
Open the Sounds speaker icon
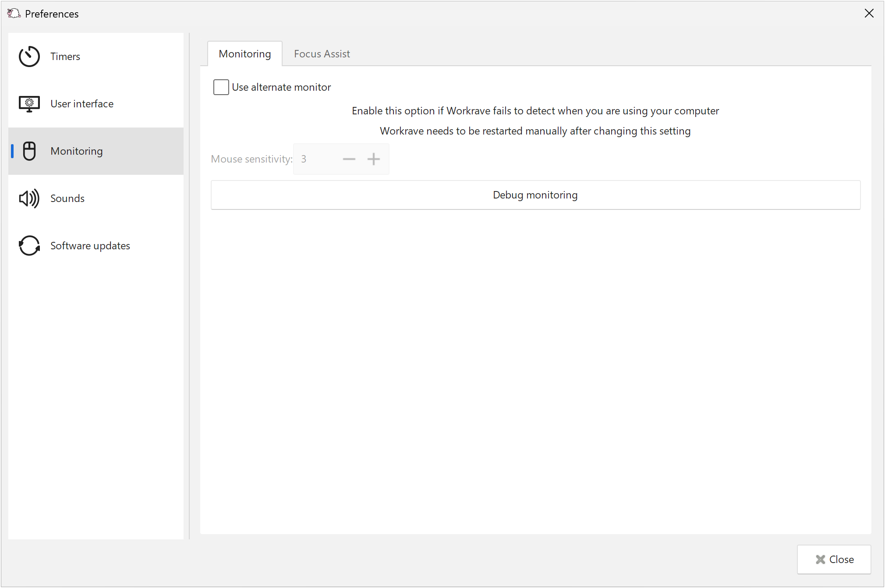29,198
